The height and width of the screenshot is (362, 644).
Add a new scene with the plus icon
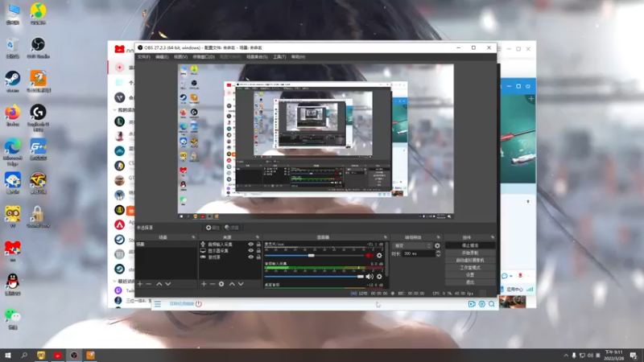pos(140,284)
